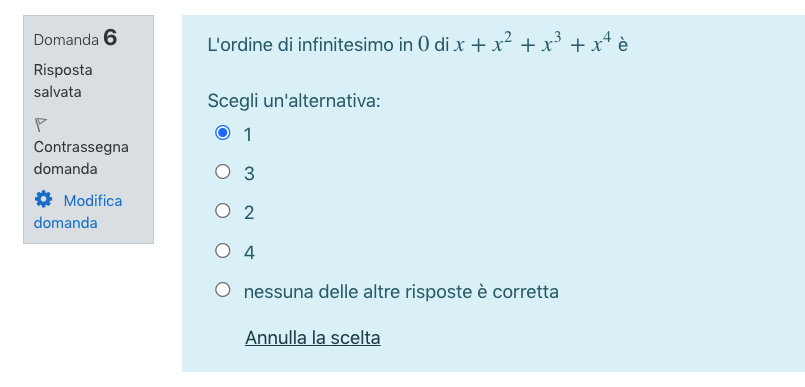The width and height of the screenshot is (805, 387).
Task: Open the Modifica domanda link text
Action: (78, 211)
